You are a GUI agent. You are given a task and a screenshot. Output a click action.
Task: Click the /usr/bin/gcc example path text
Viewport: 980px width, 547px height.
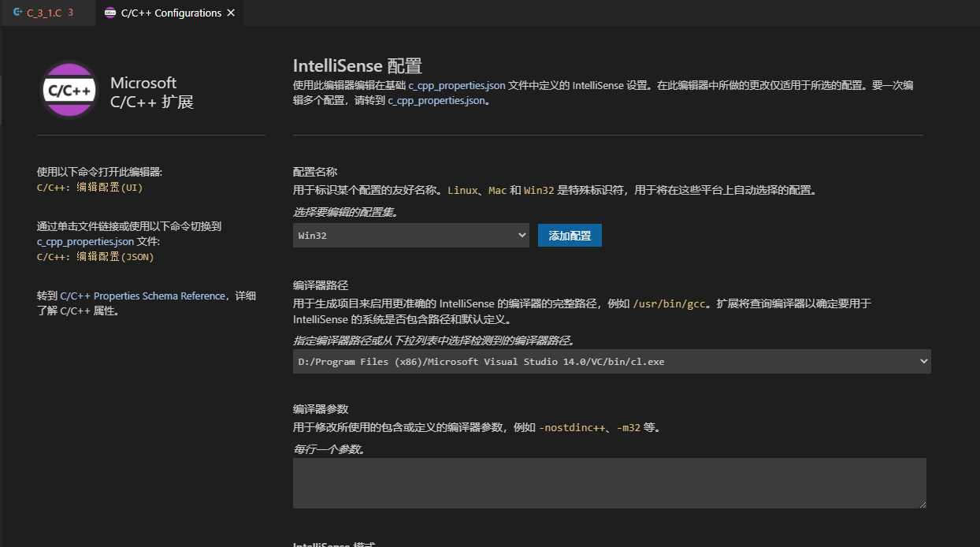point(671,303)
